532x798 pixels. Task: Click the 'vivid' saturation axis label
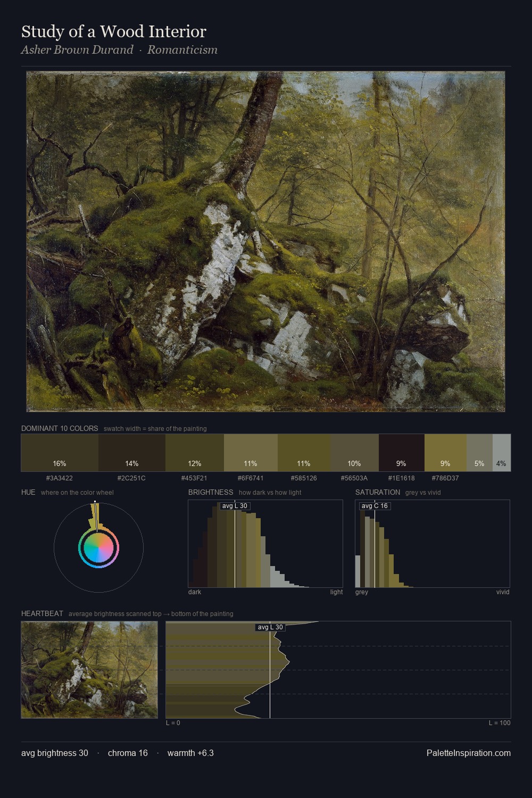pos(503,592)
